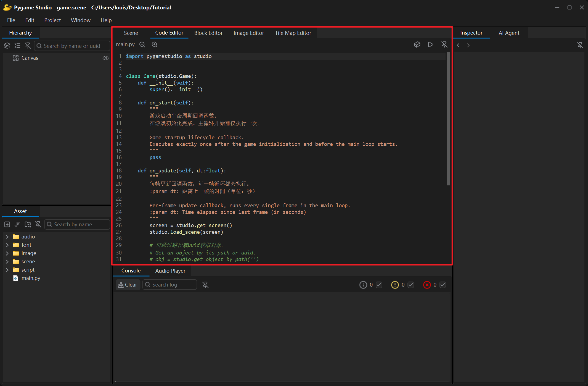This screenshot has width=588, height=386.
Task: Clear the console log
Action: (x=128, y=285)
